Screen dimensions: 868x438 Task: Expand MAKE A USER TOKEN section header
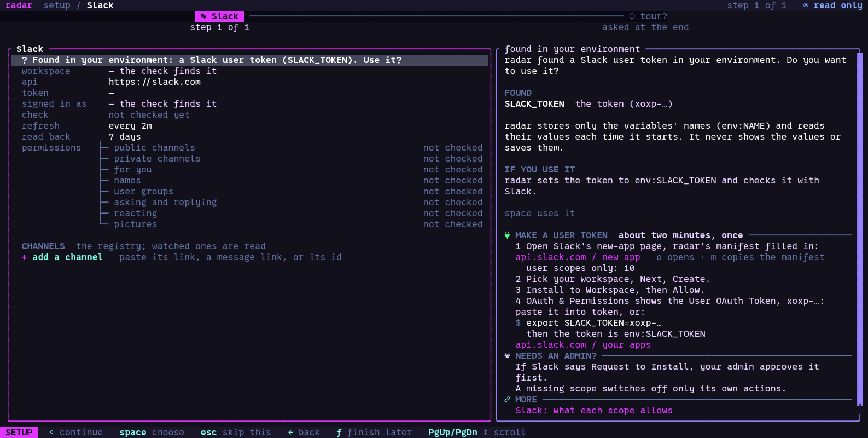561,235
